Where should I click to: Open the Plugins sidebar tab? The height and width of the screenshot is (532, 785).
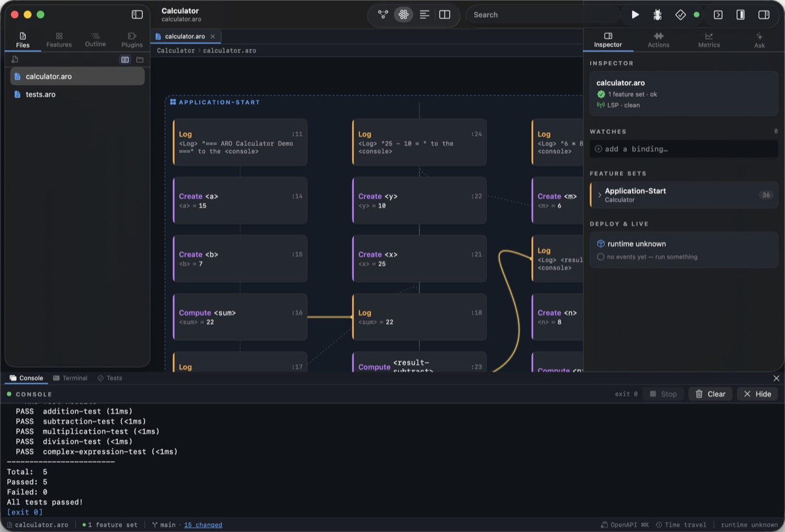[132, 40]
